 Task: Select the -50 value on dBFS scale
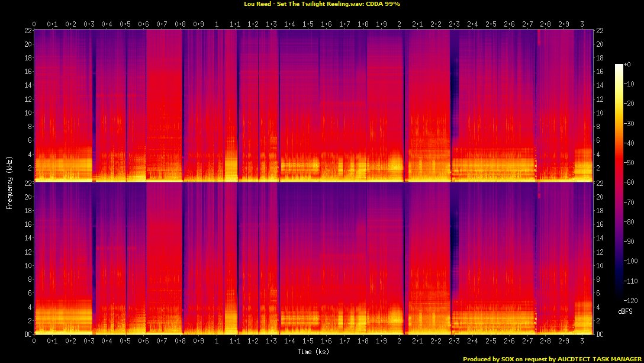(x=629, y=163)
